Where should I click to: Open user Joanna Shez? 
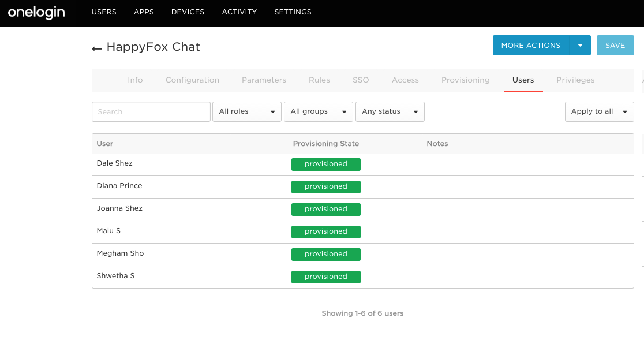pos(119,208)
